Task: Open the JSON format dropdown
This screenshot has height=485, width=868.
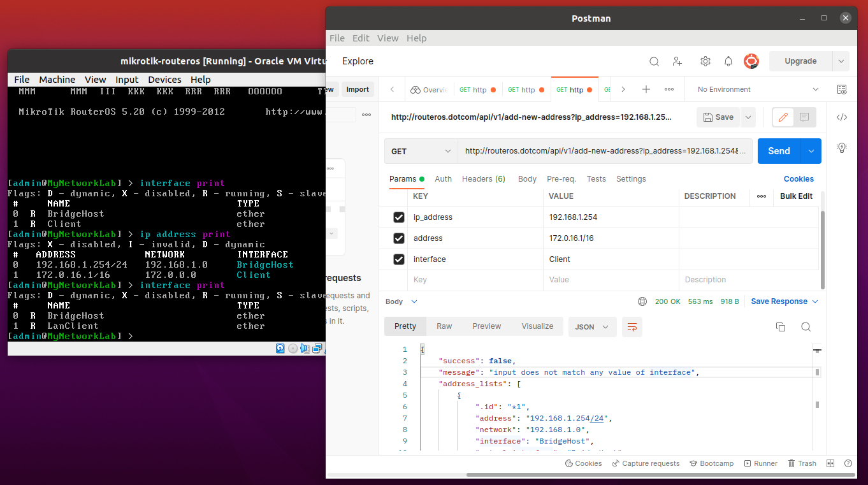Action: [x=593, y=327]
